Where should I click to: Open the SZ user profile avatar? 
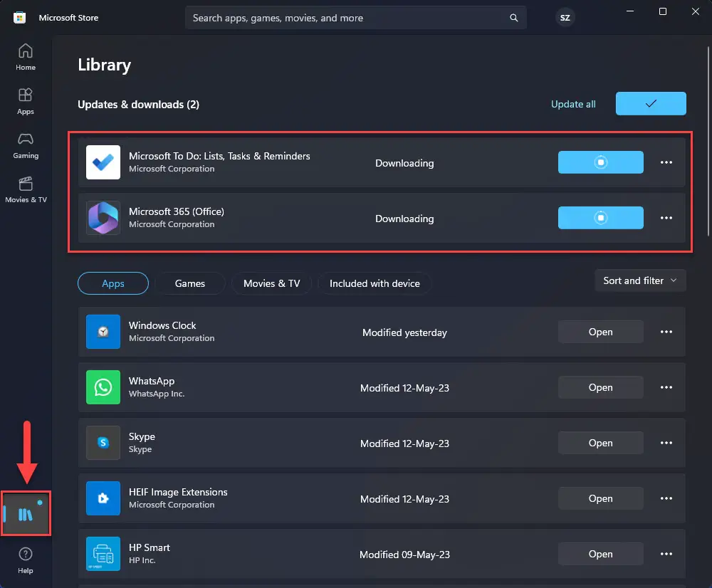(x=565, y=18)
